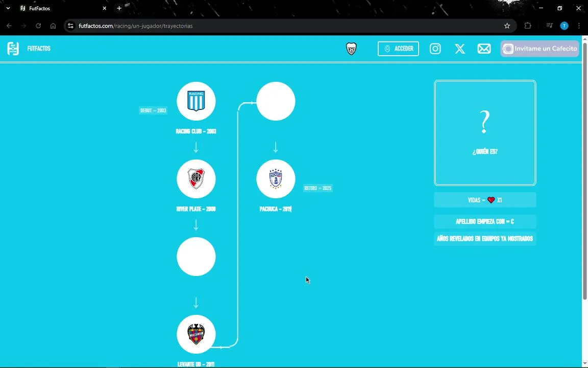
Task: Click the ¿Quién es? mystery player card
Action: [485, 133]
